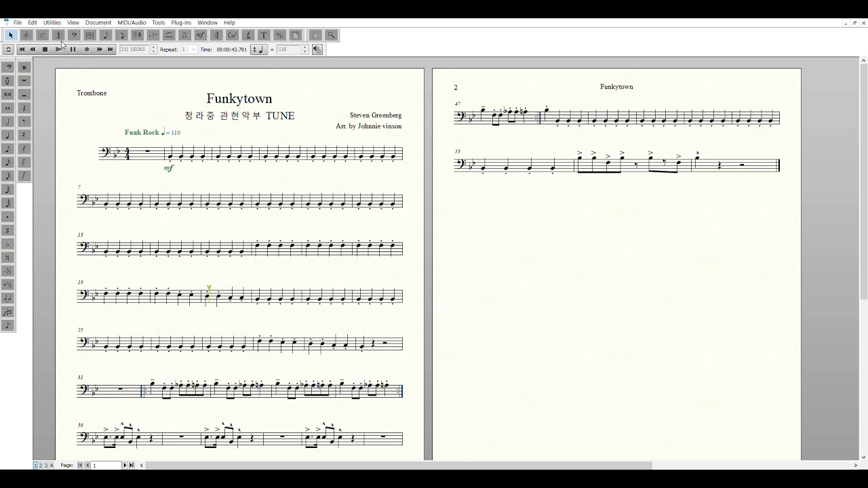Select the Tuplet tool
Image resolution: width=868 pixels, height=488 pixels.
click(x=153, y=35)
